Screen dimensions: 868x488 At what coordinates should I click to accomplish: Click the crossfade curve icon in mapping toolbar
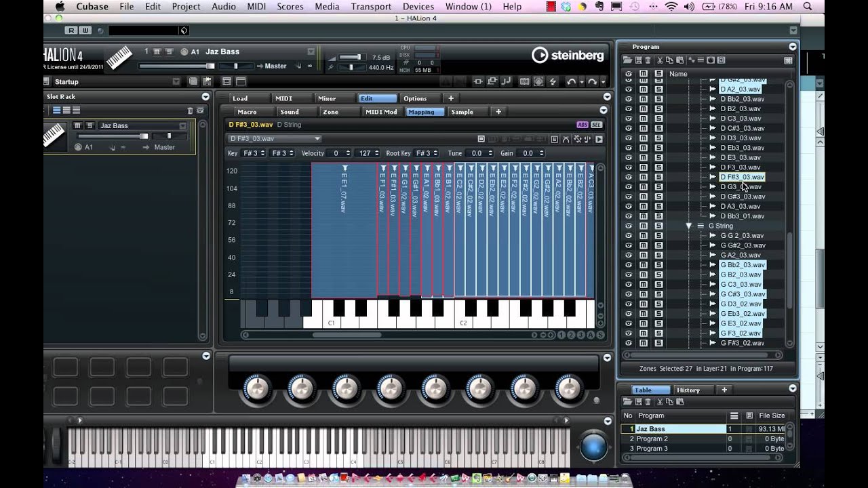point(566,139)
